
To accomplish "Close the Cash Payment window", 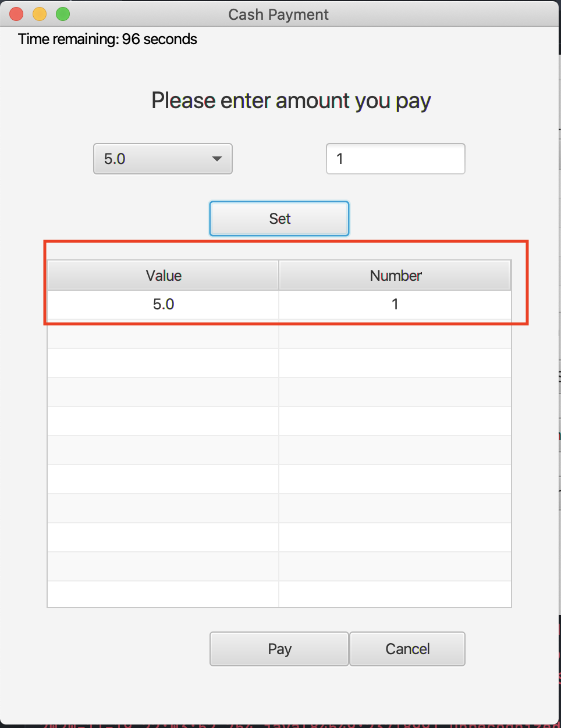I will coord(16,14).
